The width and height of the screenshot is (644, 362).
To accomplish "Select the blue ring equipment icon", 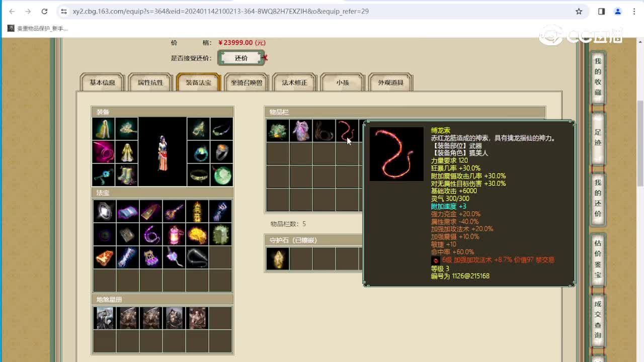I will [x=198, y=152].
